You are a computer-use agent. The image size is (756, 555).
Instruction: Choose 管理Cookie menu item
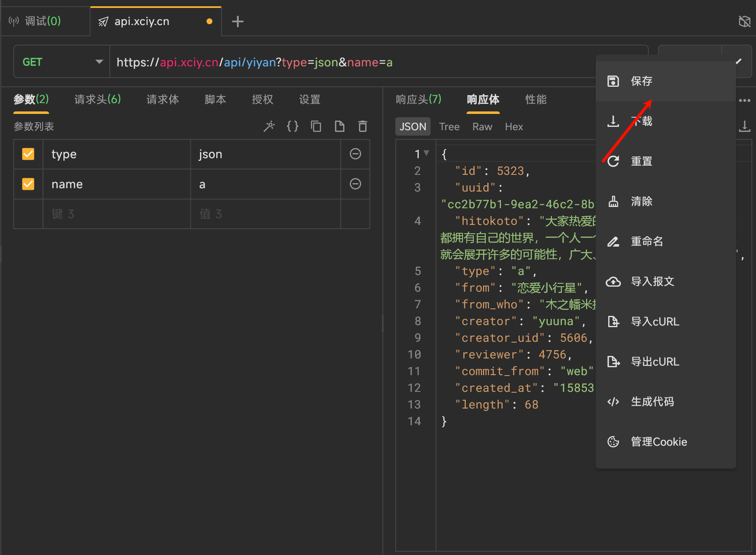[x=665, y=441]
